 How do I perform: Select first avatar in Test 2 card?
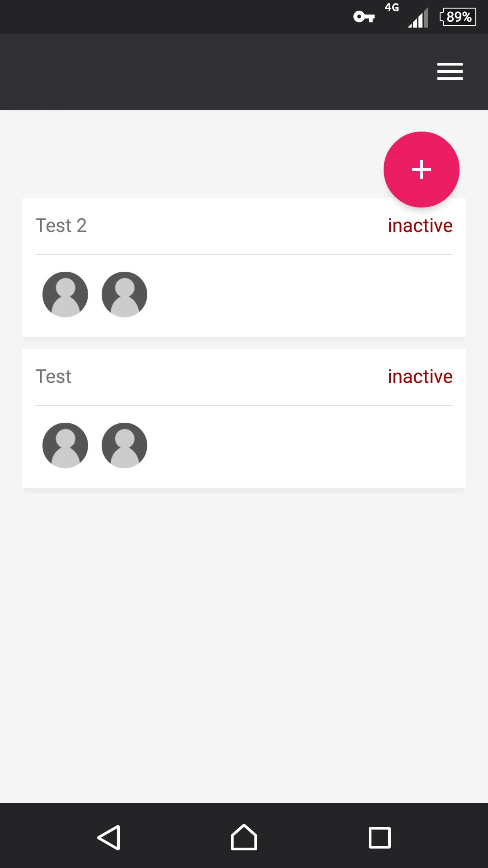(x=65, y=294)
